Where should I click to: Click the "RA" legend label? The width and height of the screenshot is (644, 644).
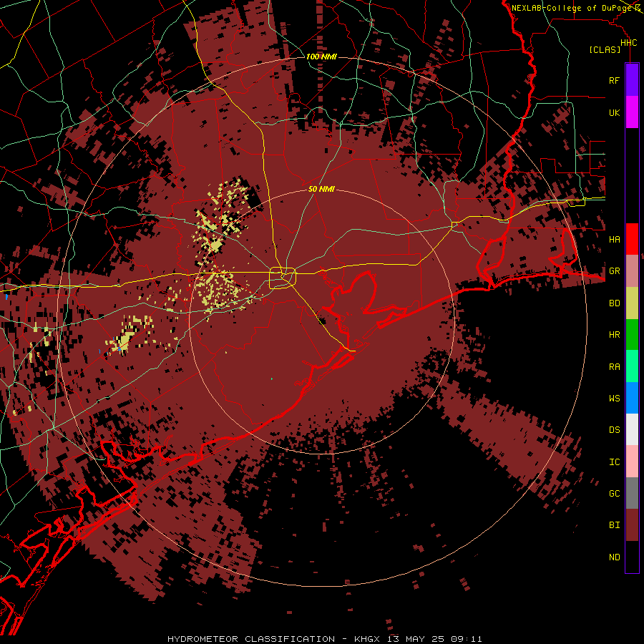(x=614, y=366)
